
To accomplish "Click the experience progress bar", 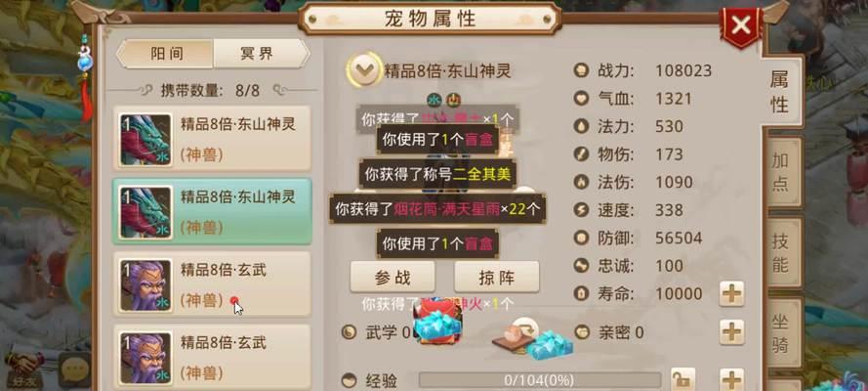I will [540, 380].
